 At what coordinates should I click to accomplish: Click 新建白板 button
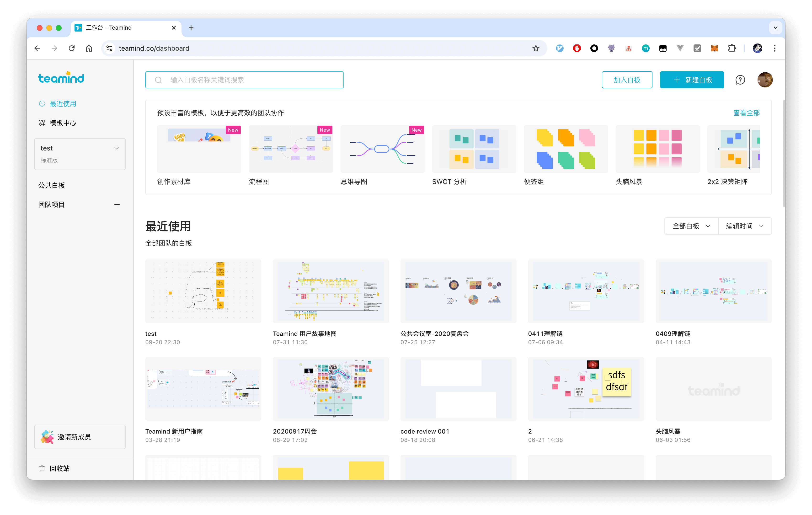[x=692, y=80]
